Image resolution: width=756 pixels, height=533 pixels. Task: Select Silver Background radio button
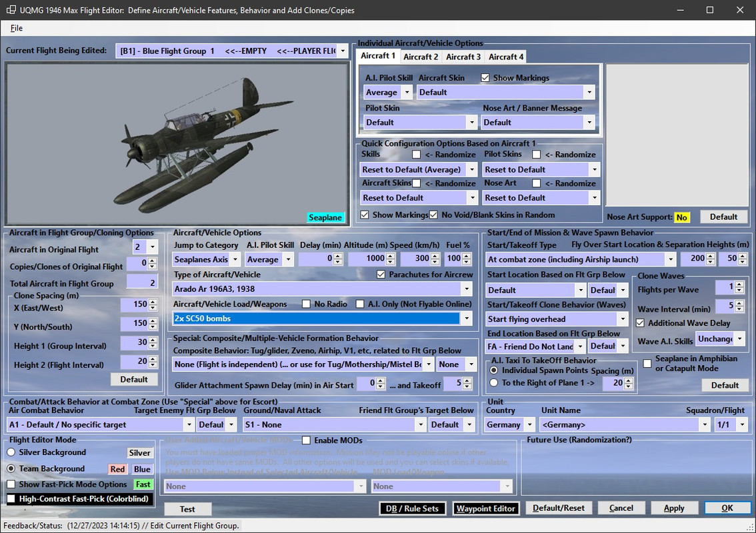(x=11, y=452)
